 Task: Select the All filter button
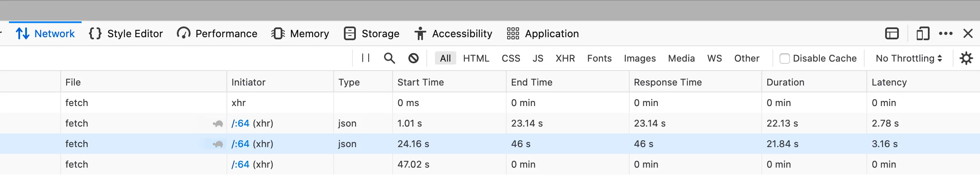click(x=445, y=58)
